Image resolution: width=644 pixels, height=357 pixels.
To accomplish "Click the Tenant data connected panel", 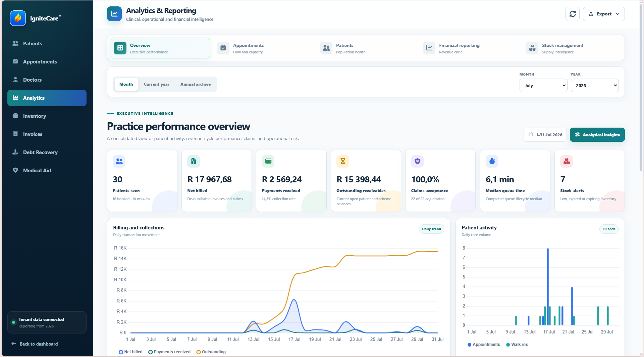I will 47,322.
